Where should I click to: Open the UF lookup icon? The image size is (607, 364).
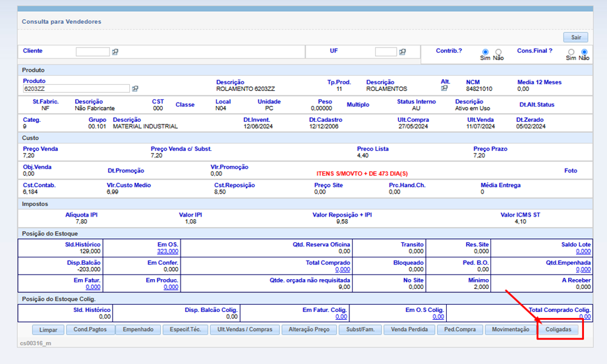click(x=403, y=52)
